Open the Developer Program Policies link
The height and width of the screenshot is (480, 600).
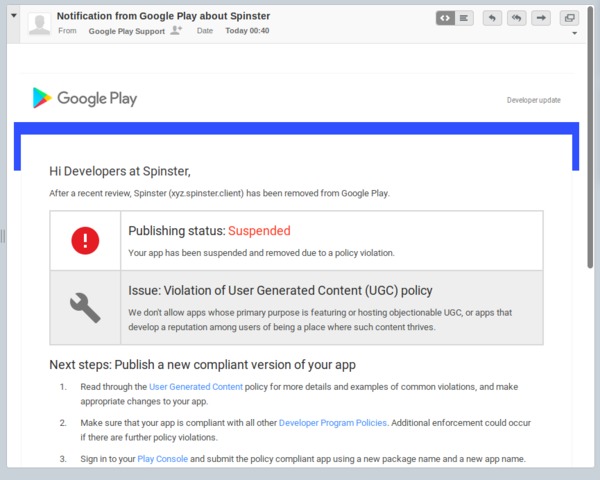(333, 423)
